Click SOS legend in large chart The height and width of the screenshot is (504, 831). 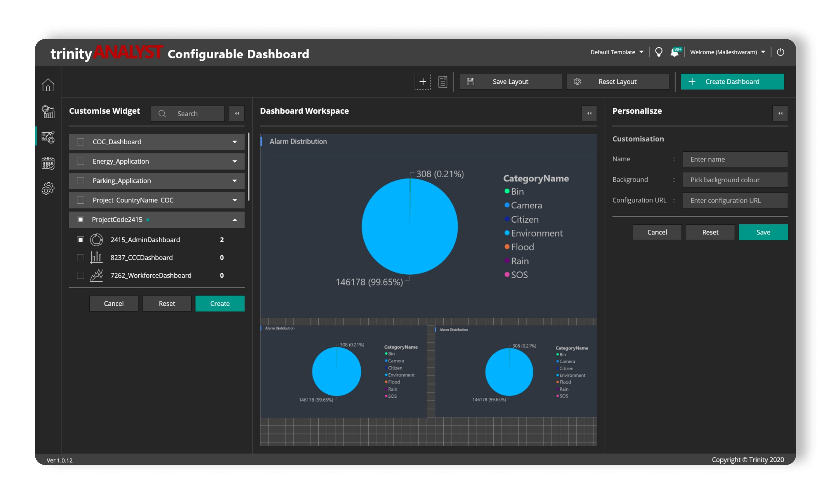click(x=516, y=275)
